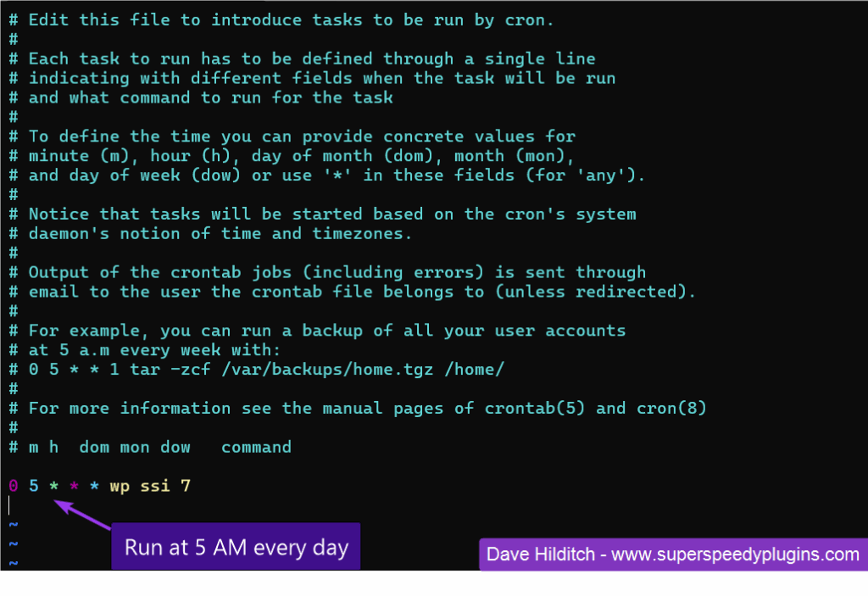
Task: Place cursor on empty line below cron entry
Action: coord(10,505)
